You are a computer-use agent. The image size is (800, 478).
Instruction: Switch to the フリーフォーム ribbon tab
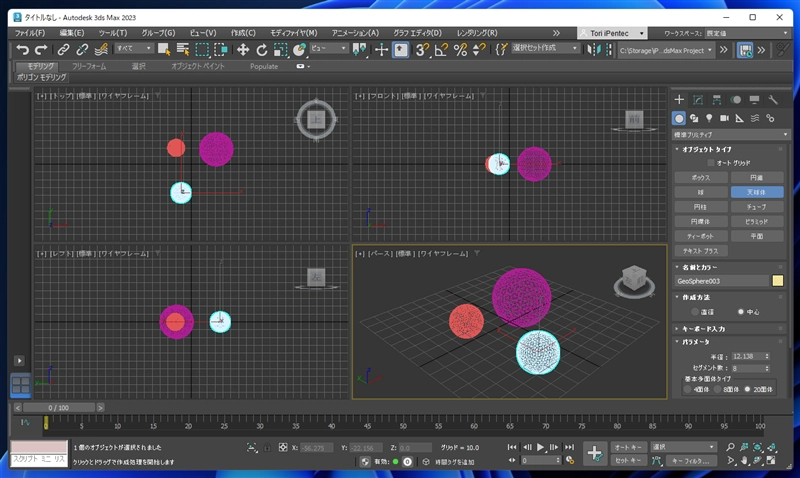pos(89,66)
